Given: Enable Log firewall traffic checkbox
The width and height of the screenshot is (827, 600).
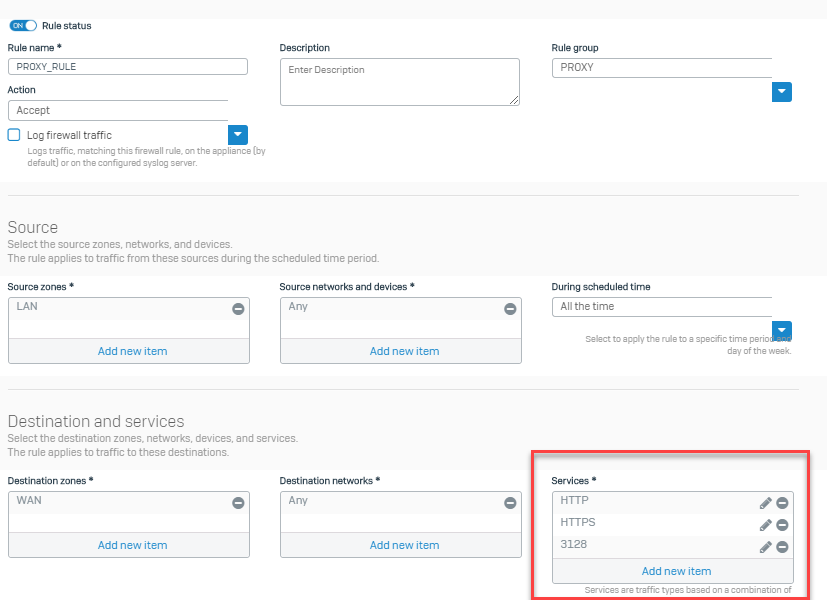Looking at the screenshot, I should click(14, 135).
